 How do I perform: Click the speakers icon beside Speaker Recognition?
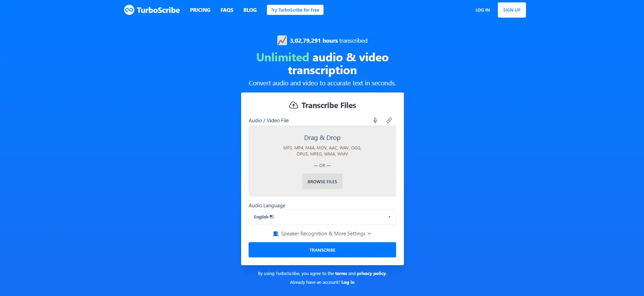pos(276,234)
